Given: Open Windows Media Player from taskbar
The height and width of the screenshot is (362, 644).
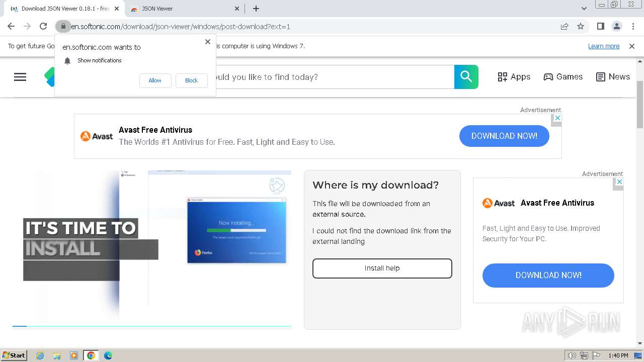Looking at the screenshot, I should tap(74, 355).
